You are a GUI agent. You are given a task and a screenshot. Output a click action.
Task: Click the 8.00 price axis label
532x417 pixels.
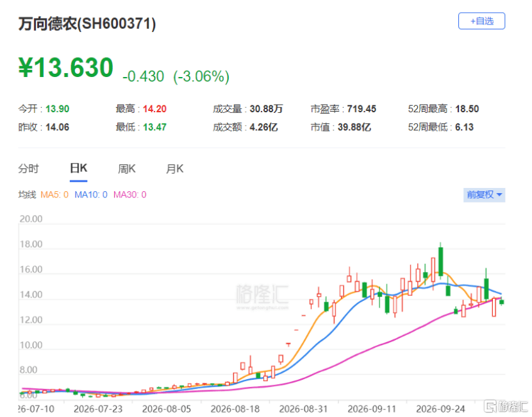(28, 370)
